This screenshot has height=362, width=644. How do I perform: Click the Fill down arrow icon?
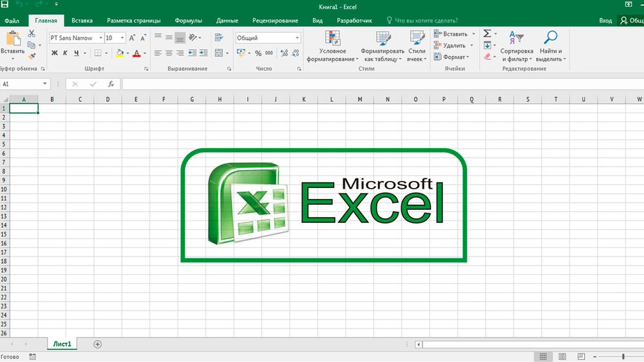pyautogui.click(x=487, y=45)
